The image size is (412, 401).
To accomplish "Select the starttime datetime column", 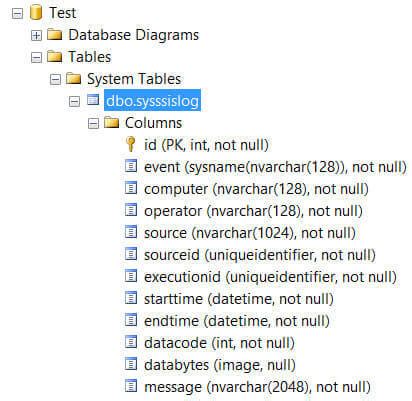I will [x=239, y=299].
